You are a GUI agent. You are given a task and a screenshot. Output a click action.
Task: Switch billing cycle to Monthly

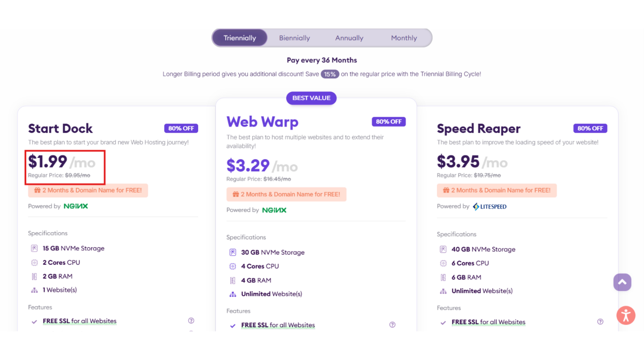tap(404, 38)
